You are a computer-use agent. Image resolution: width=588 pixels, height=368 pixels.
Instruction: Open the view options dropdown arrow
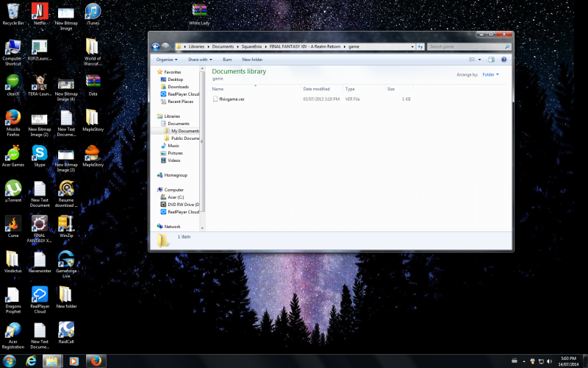click(x=479, y=60)
